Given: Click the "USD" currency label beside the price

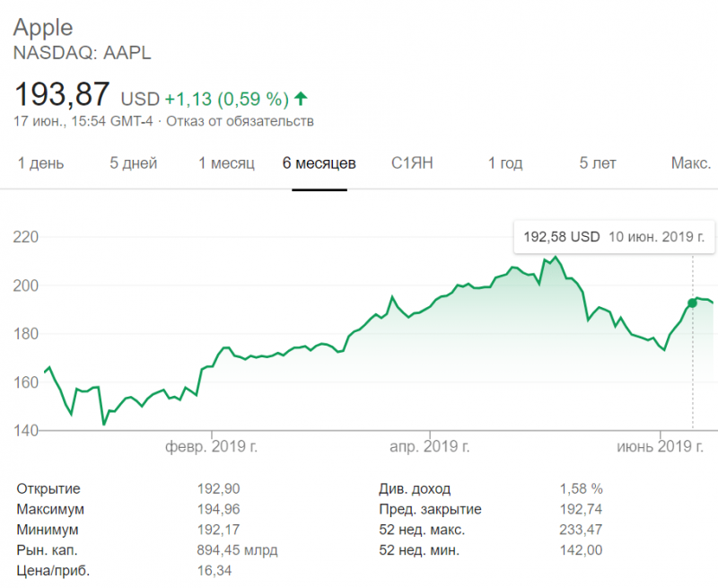Looking at the screenshot, I should [x=140, y=99].
